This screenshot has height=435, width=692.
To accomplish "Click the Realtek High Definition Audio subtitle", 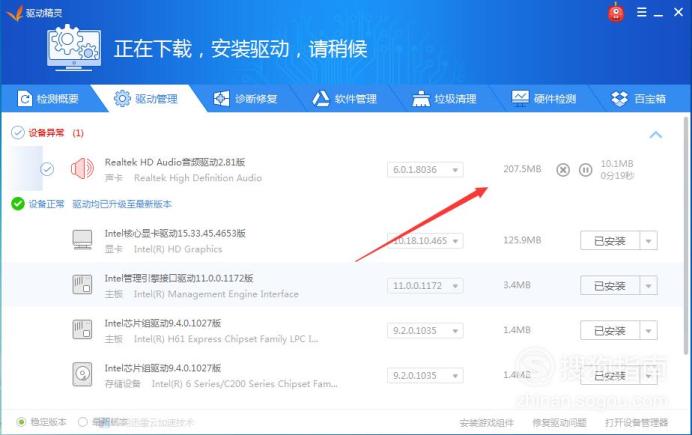I will pyautogui.click(x=198, y=178).
